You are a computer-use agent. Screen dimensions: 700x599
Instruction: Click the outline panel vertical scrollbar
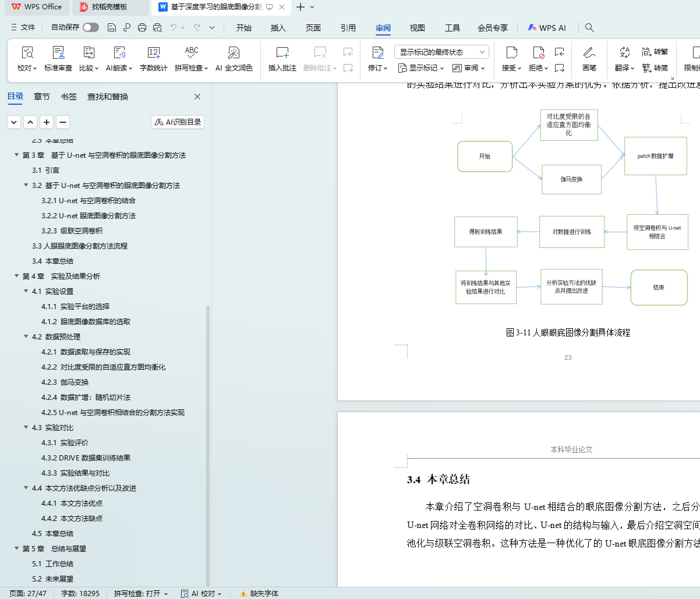[x=208, y=407]
